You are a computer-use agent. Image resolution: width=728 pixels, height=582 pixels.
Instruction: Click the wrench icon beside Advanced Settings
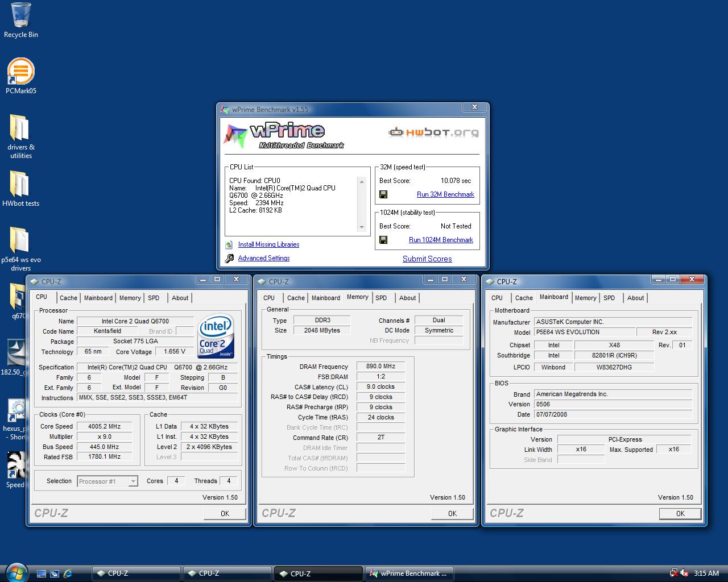point(229,259)
